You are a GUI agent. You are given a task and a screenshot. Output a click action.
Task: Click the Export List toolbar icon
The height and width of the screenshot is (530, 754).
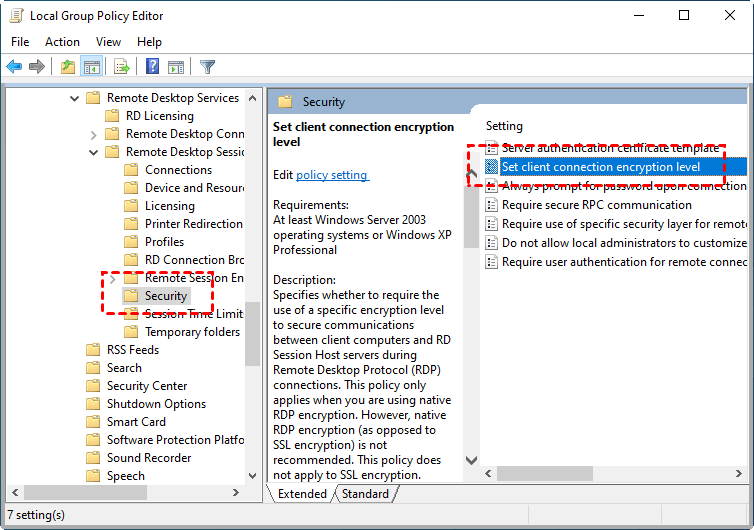point(122,67)
